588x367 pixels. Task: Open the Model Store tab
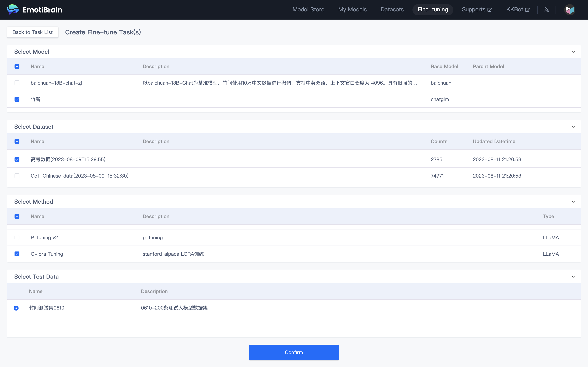pyautogui.click(x=308, y=10)
